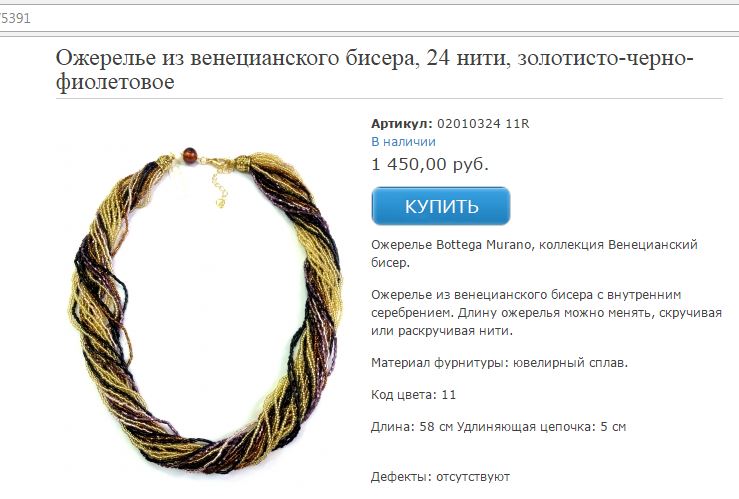Screen dimensions: 739x499
Task: Click the necklace product photo
Action: 206,309
